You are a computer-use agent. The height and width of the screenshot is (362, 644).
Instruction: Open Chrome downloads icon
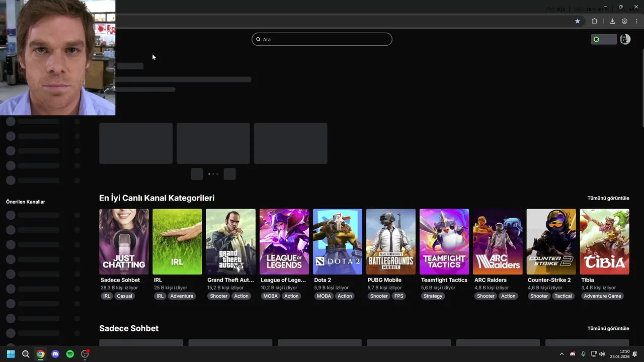(x=612, y=21)
